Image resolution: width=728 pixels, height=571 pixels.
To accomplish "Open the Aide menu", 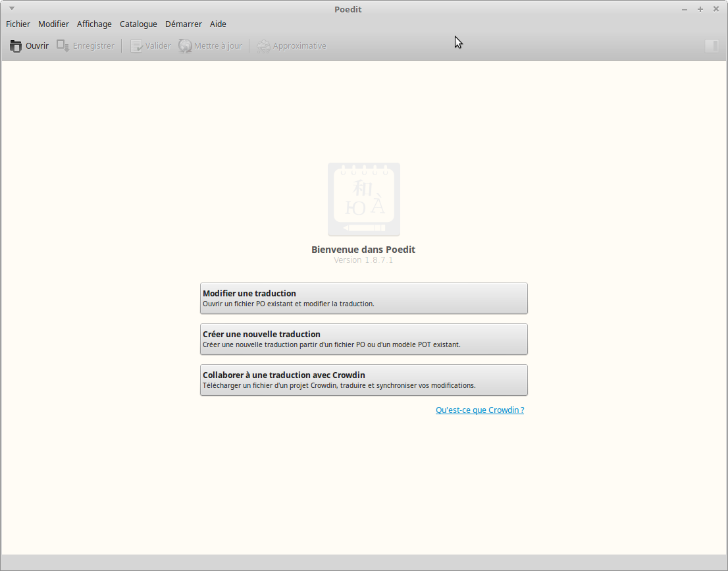I will click(218, 24).
